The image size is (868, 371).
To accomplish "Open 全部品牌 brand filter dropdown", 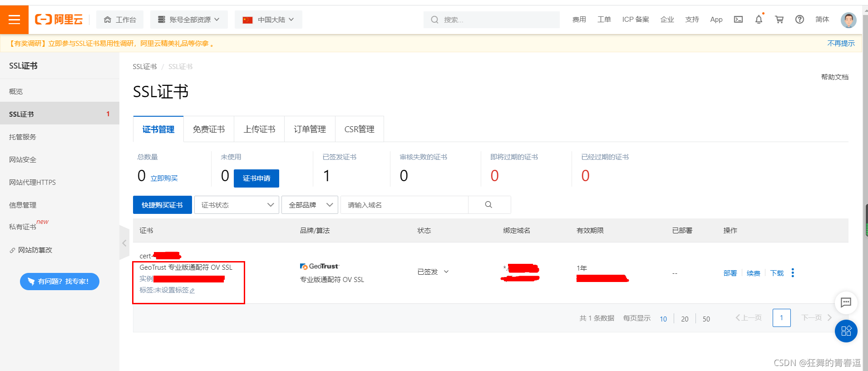I will (310, 205).
